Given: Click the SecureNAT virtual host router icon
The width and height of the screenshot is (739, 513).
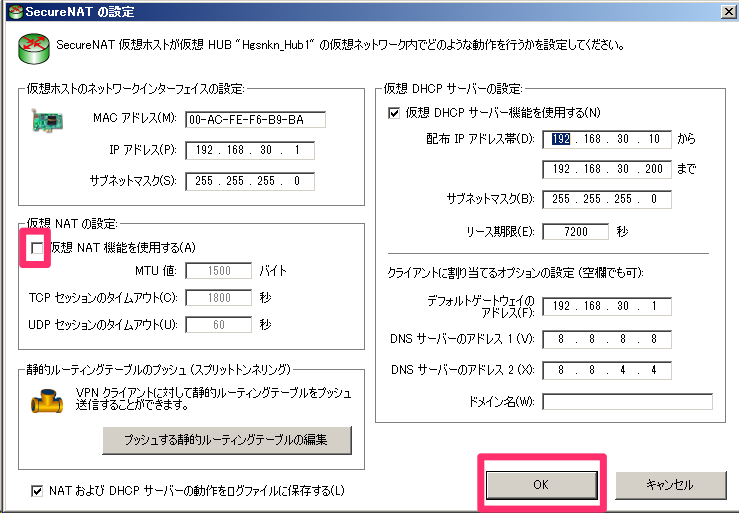Looking at the screenshot, I should point(33,49).
